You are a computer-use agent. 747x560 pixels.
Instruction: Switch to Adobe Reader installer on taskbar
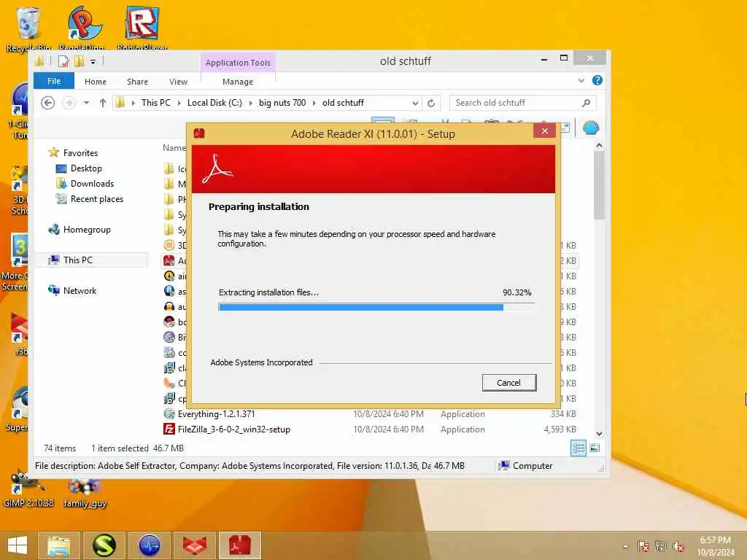pyautogui.click(x=240, y=545)
